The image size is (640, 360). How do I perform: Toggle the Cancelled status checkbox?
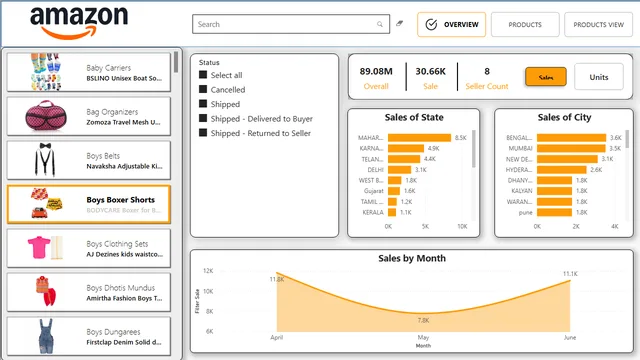click(203, 89)
